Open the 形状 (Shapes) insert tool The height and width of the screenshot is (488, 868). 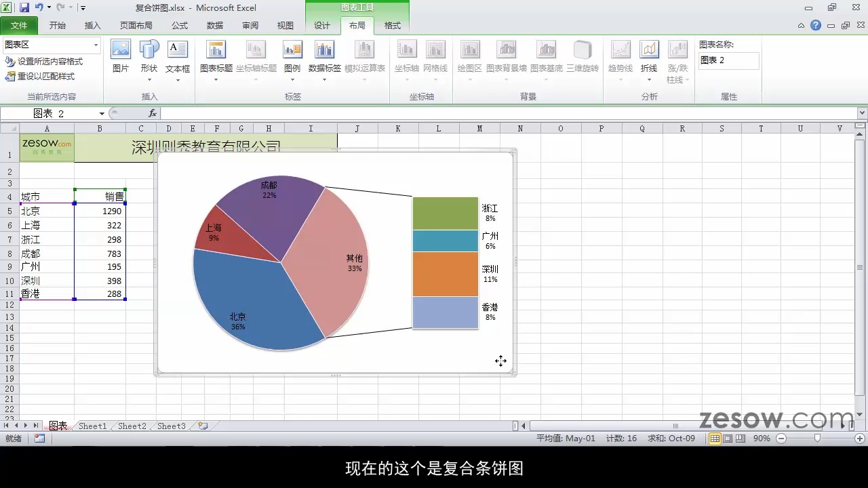[x=149, y=61]
